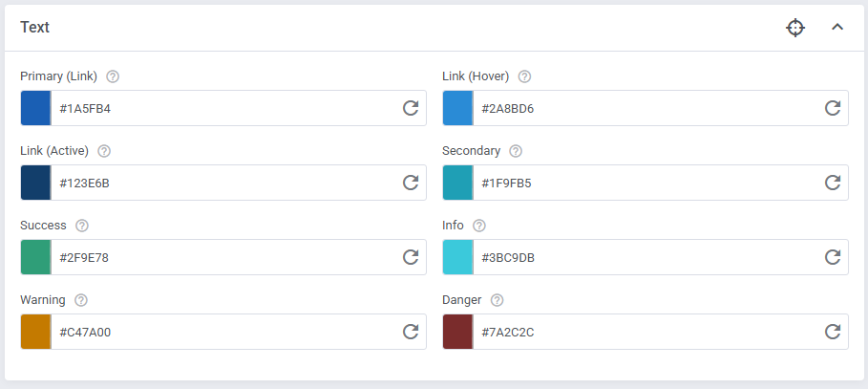Open the Info cyan color swatch
Screen dimensions: 868x389
[457, 257]
